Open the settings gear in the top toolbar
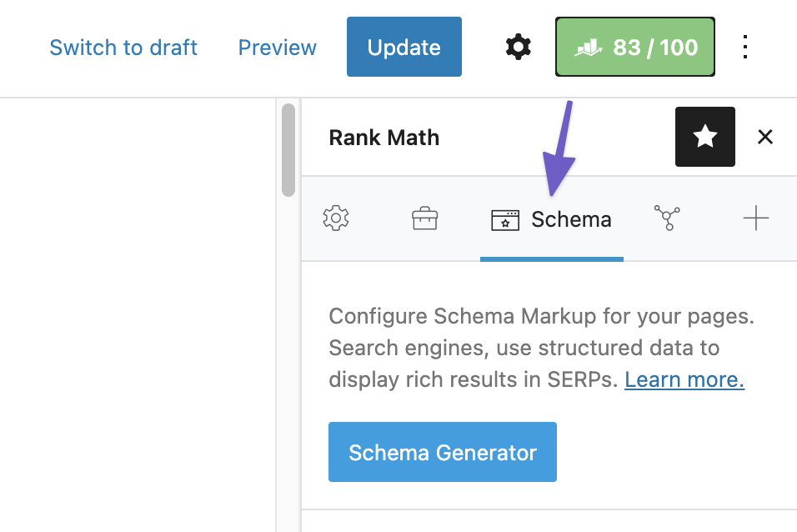The width and height of the screenshot is (797, 532). coord(518,48)
